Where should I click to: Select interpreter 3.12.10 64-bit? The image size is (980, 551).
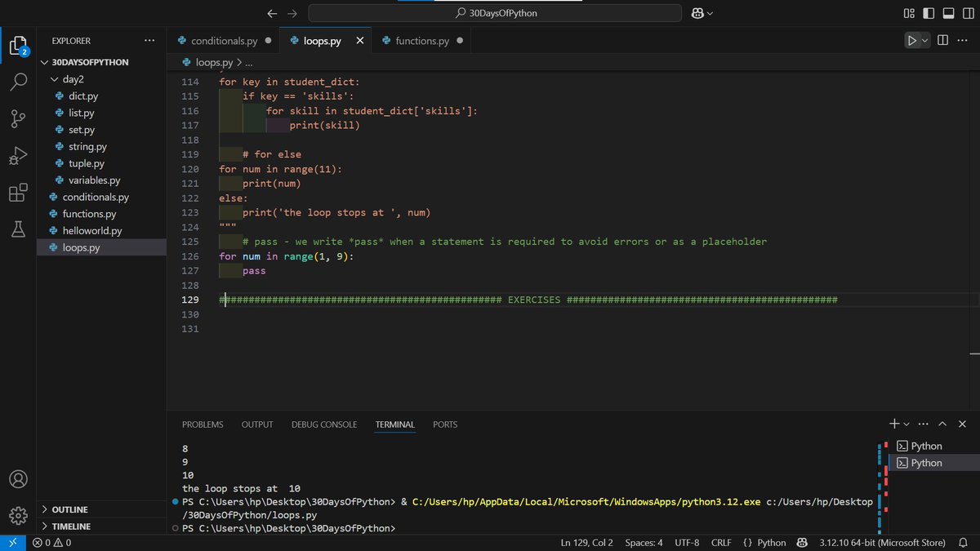[x=882, y=543]
